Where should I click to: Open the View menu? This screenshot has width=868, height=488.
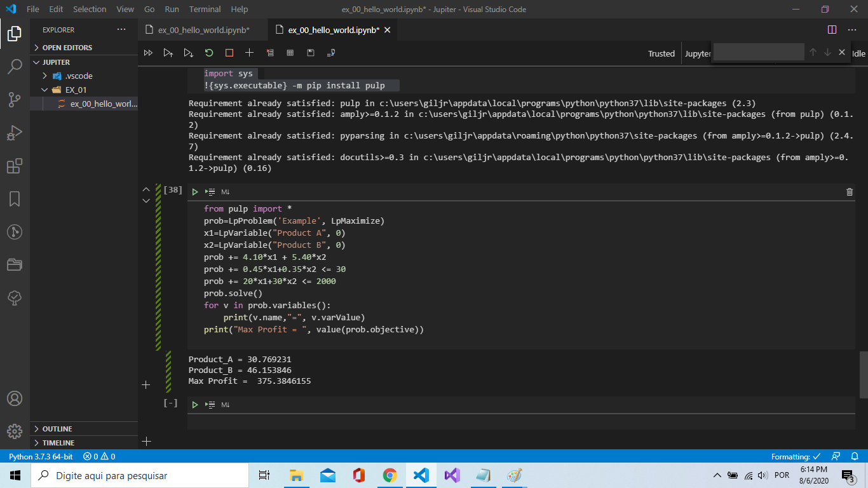point(125,10)
